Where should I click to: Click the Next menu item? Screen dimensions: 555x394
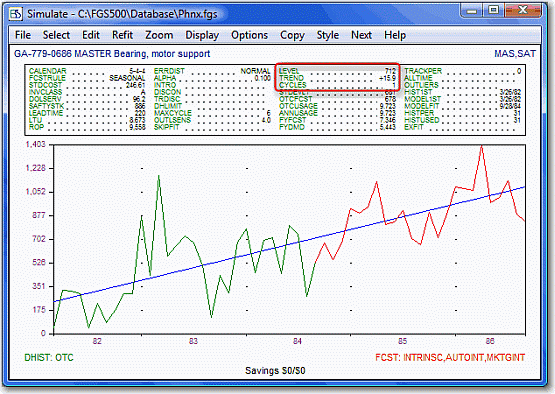(x=361, y=35)
